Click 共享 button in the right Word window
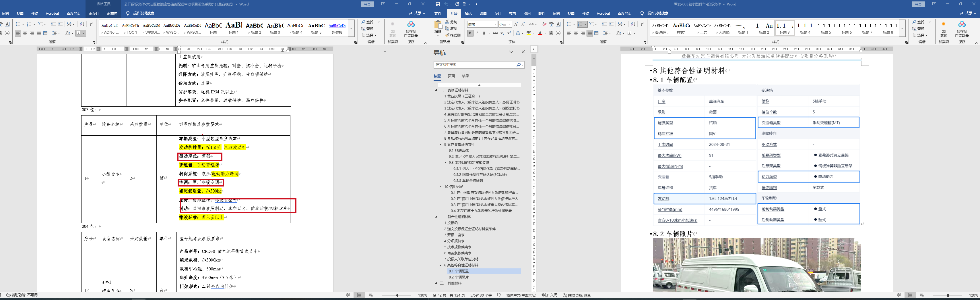This screenshot has width=980, height=300. tap(968, 13)
